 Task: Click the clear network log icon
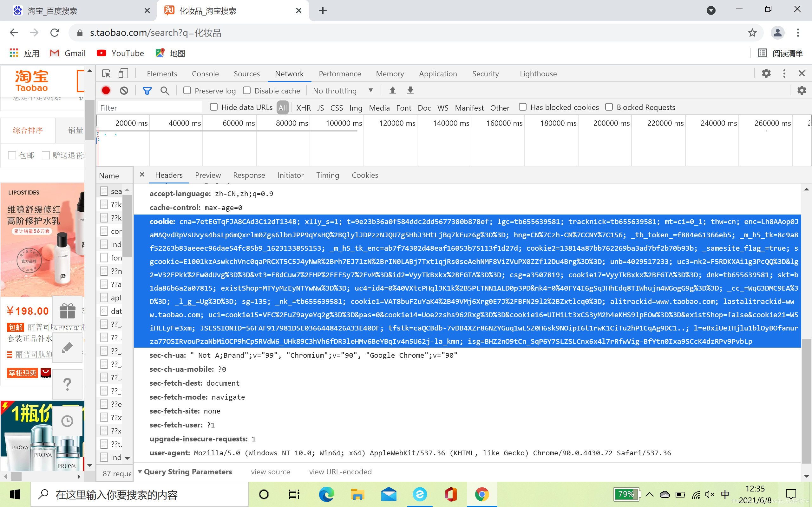coord(125,91)
